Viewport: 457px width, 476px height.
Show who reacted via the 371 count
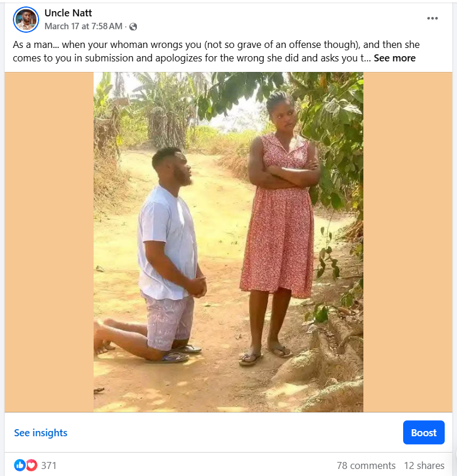(49, 465)
